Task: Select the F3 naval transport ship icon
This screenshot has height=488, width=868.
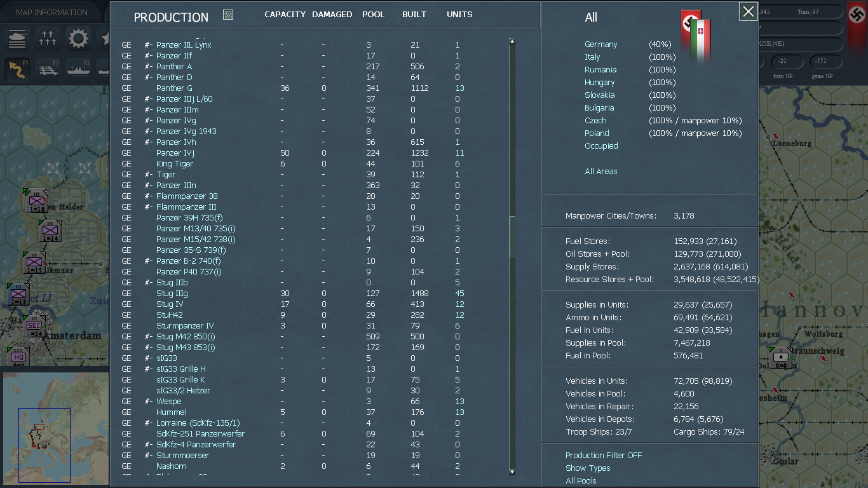Action: pyautogui.click(x=79, y=69)
